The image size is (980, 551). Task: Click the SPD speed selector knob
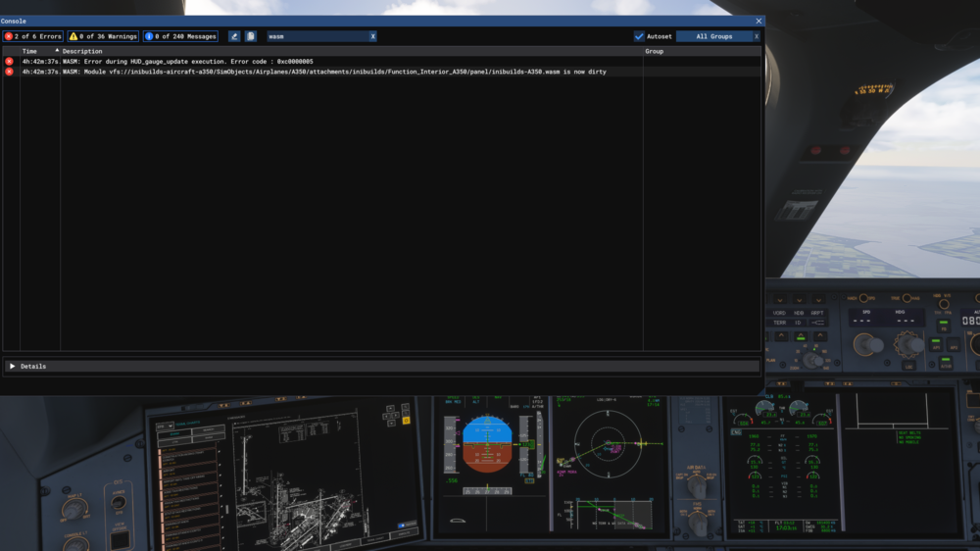point(867,344)
